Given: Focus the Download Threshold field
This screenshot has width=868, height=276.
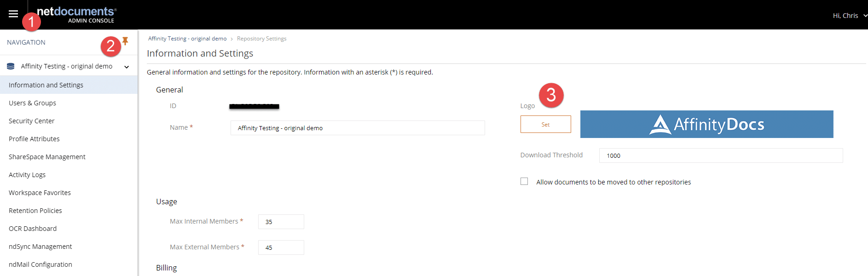Looking at the screenshot, I should 721,155.
